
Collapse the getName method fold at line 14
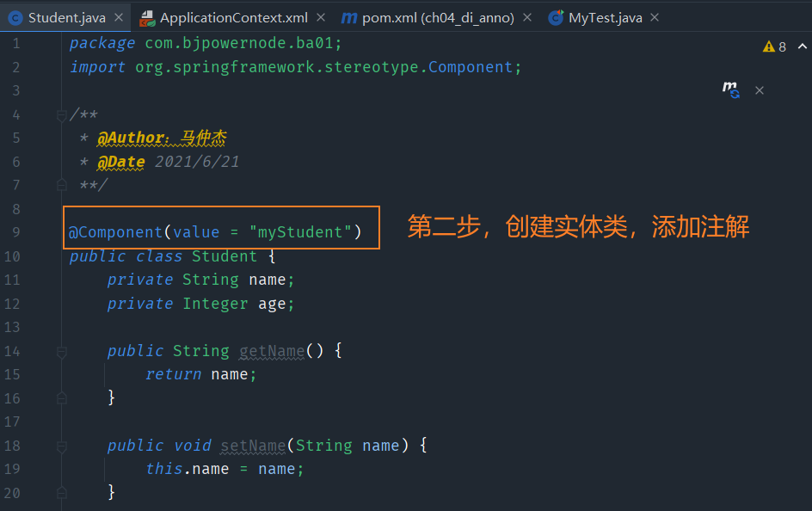(x=62, y=352)
